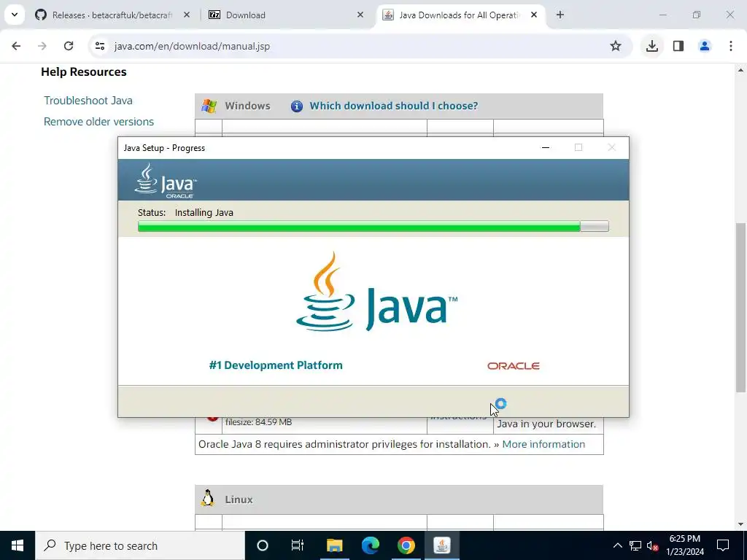The image size is (747, 560).
Task: Click scrollbar up arrow on page
Action: [x=740, y=70]
